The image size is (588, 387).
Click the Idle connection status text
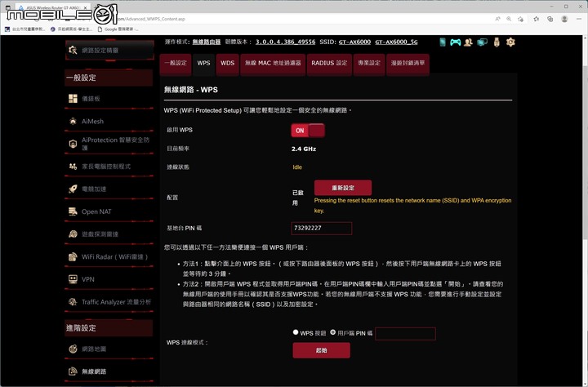297,167
